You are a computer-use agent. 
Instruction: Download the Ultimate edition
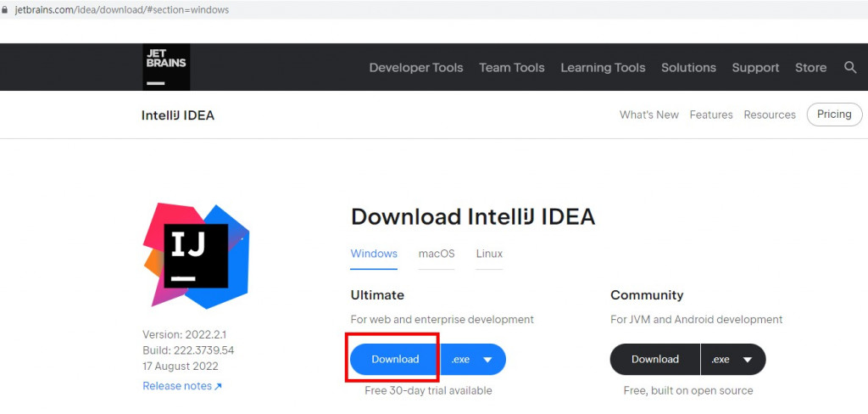[395, 359]
